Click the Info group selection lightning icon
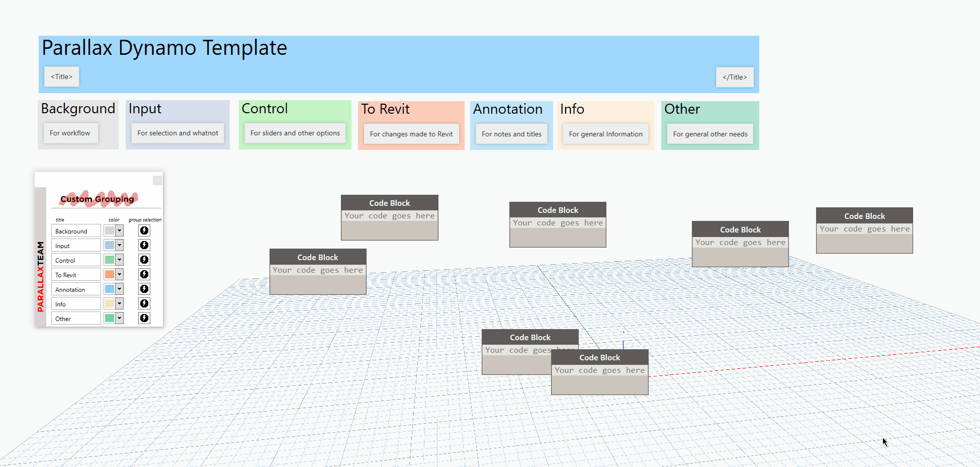 click(x=144, y=303)
